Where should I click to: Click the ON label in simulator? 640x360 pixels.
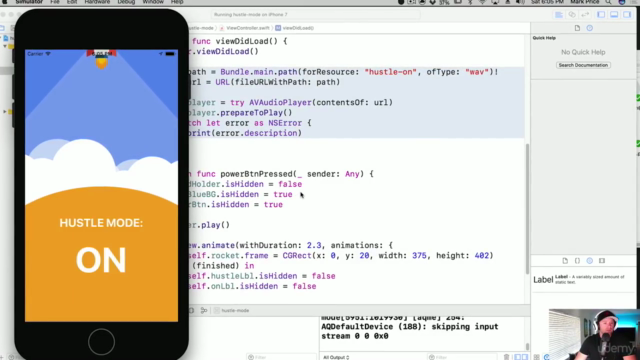coord(101,260)
